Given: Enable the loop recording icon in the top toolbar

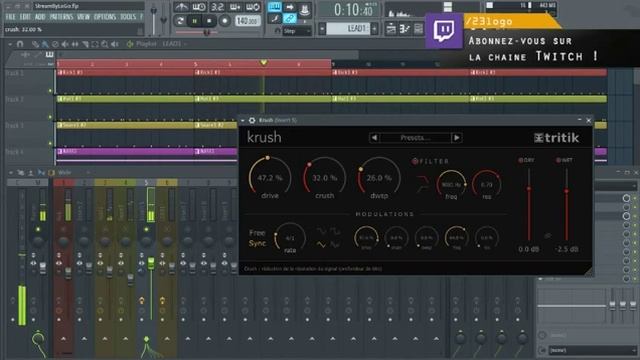Looking at the screenshot, I should click(x=253, y=7).
